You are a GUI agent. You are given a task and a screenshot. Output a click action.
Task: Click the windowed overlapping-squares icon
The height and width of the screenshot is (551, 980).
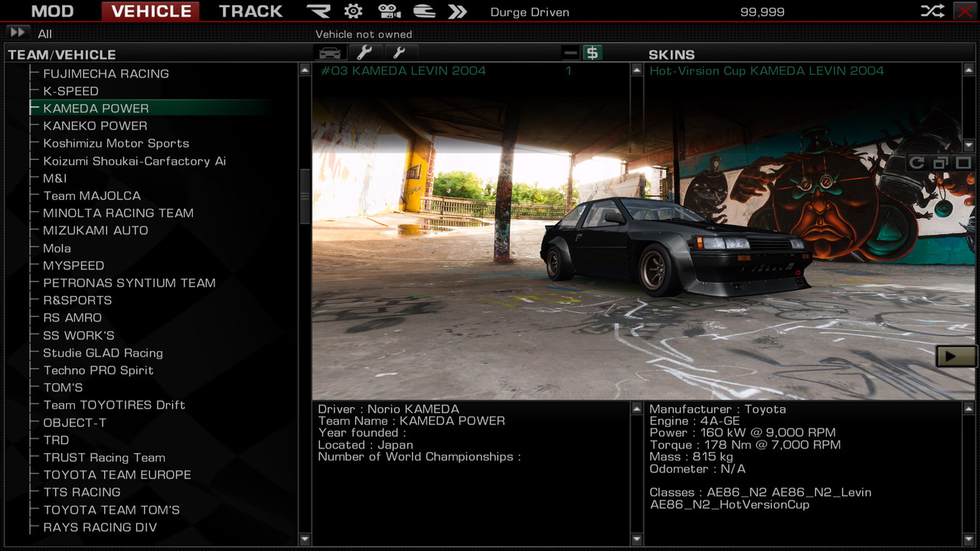(x=940, y=162)
